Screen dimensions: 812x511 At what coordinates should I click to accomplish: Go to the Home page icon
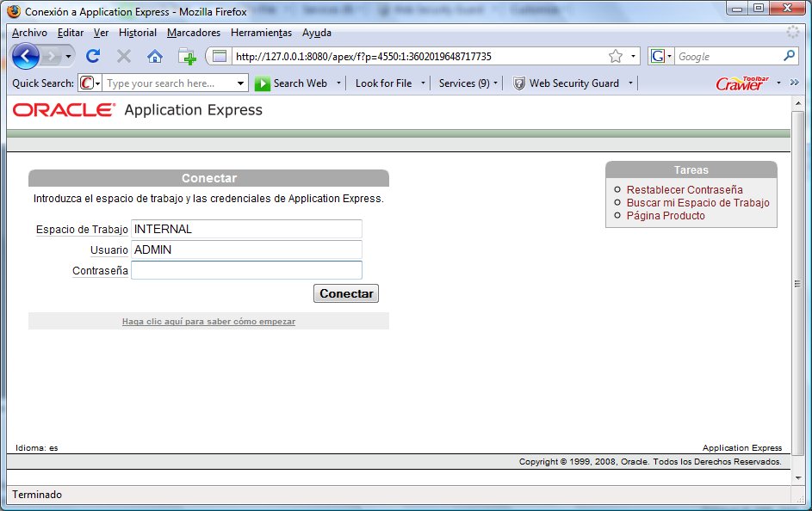pos(155,56)
